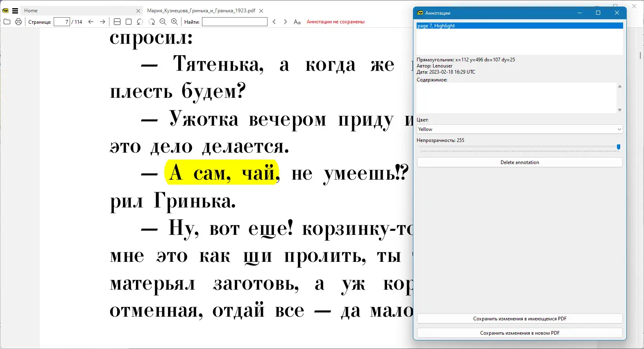Rotate page counterclockwise
Screen dimensions: 644x349
click(140, 22)
